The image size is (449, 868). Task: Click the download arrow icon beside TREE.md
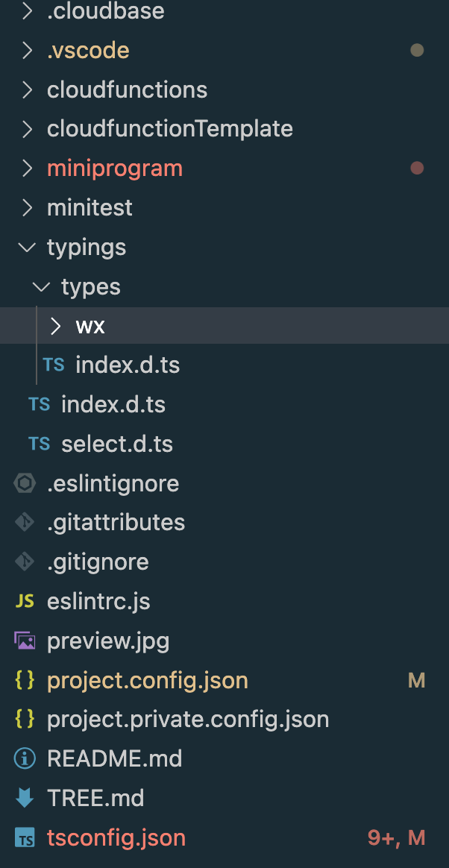(25, 799)
